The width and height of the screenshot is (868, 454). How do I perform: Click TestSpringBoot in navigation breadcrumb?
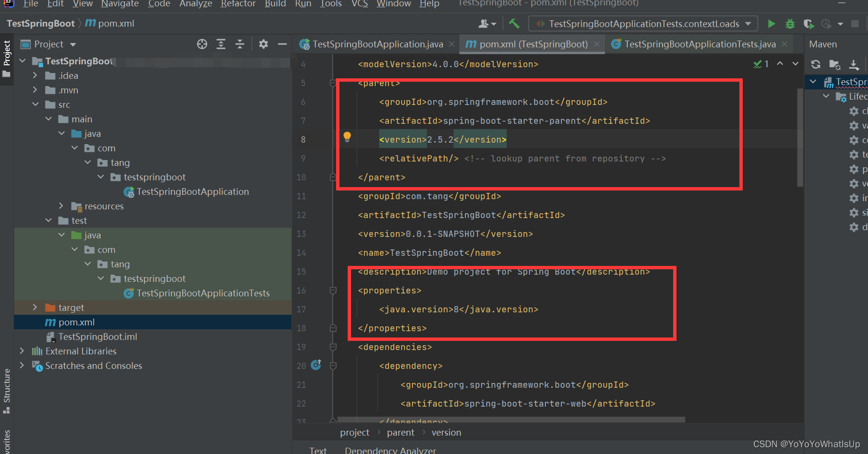click(x=41, y=24)
